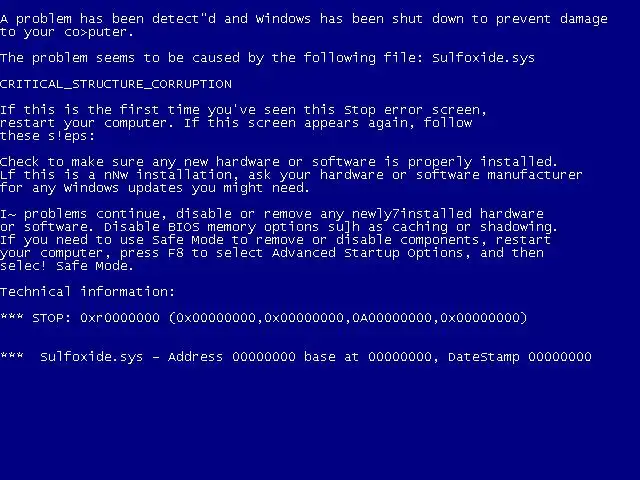Click the BIOS memory options phrase
This screenshot has width=640, height=480.
[243, 227]
